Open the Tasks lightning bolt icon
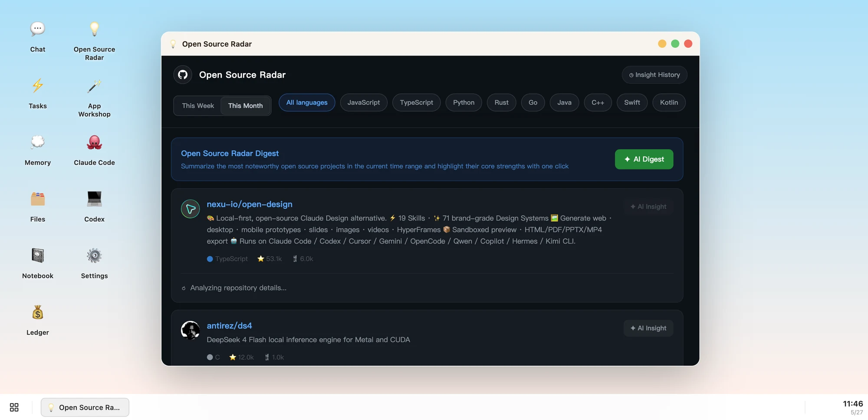The width and height of the screenshot is (868, 420). pos(38,86)
